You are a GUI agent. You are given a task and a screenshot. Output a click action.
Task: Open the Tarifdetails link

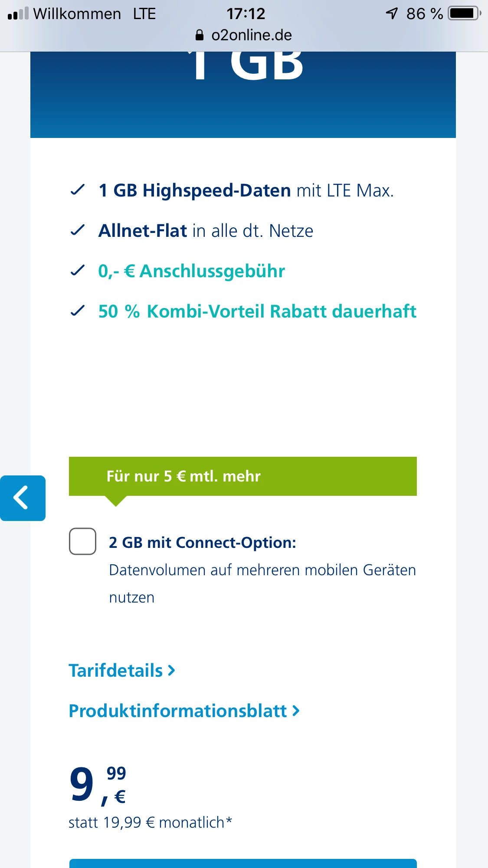click(116, 671)
